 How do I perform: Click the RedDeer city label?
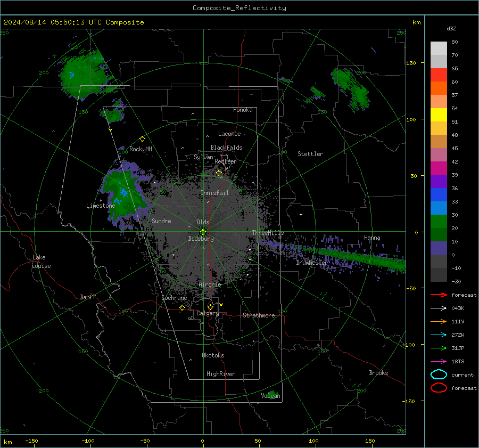pyautogui.click(x=226, y=161)
